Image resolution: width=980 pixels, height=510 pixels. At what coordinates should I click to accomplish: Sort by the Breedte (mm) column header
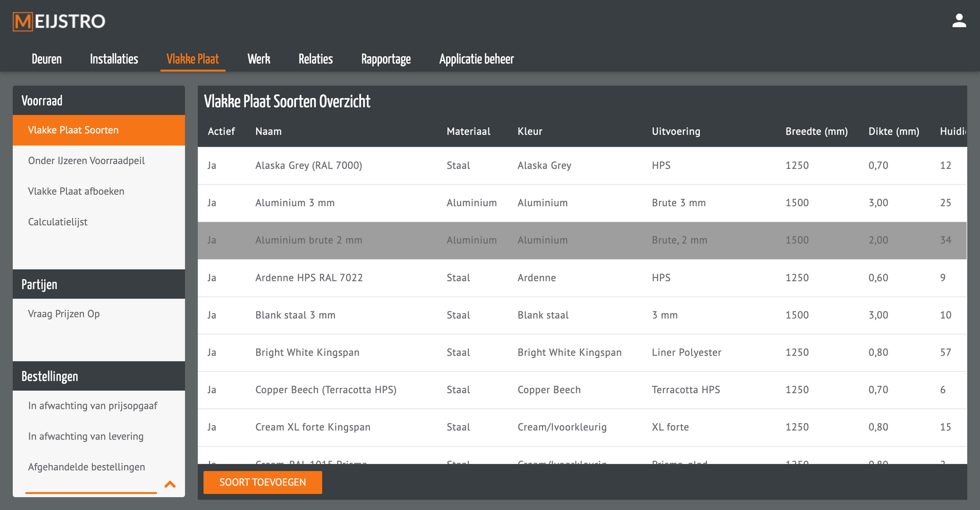click(817, 131)
